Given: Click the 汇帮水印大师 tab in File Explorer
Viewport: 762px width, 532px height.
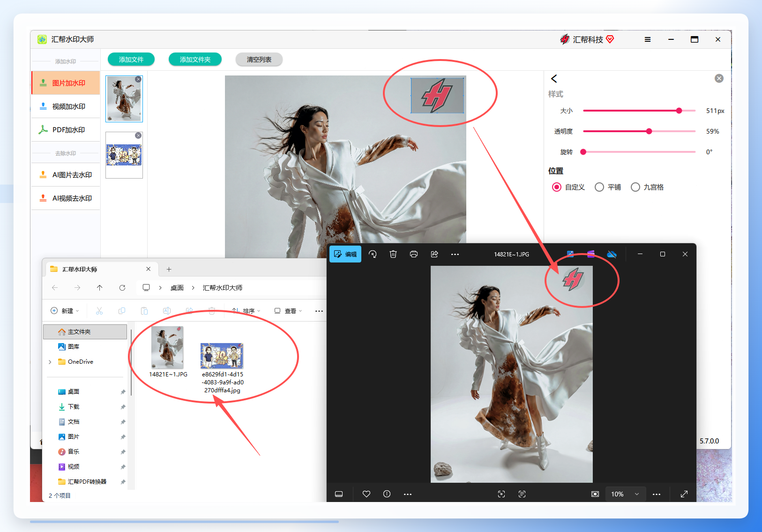Looking at the screenshot, I should point(101,269).
